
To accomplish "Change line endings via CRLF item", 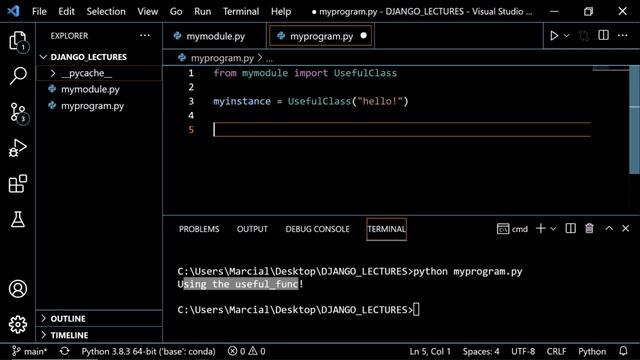I will (556, 351).
